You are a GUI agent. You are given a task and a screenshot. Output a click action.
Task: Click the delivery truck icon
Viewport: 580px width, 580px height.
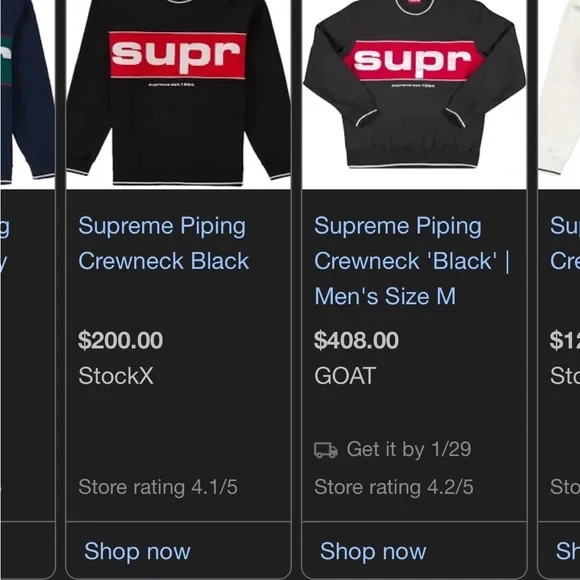326,450
